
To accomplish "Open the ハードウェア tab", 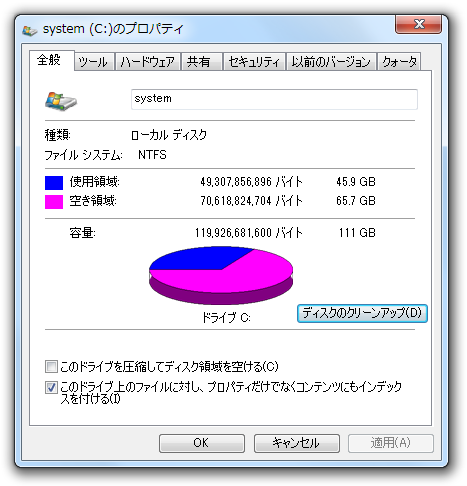I will point(148,62).
